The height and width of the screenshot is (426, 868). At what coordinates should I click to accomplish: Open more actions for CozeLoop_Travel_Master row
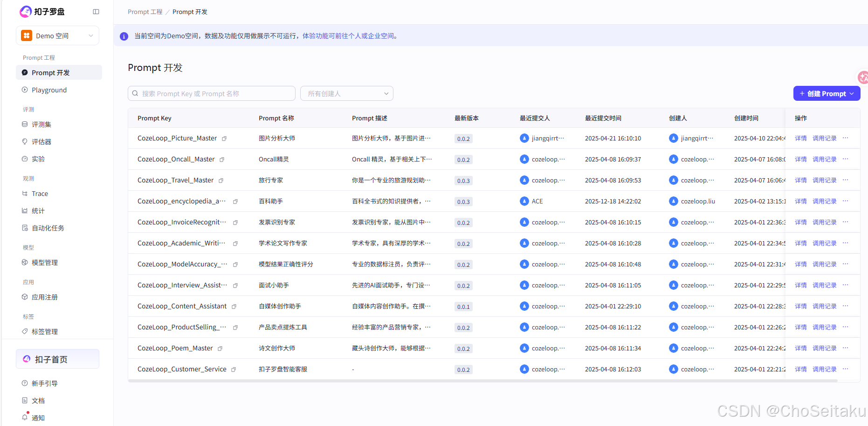846,180
